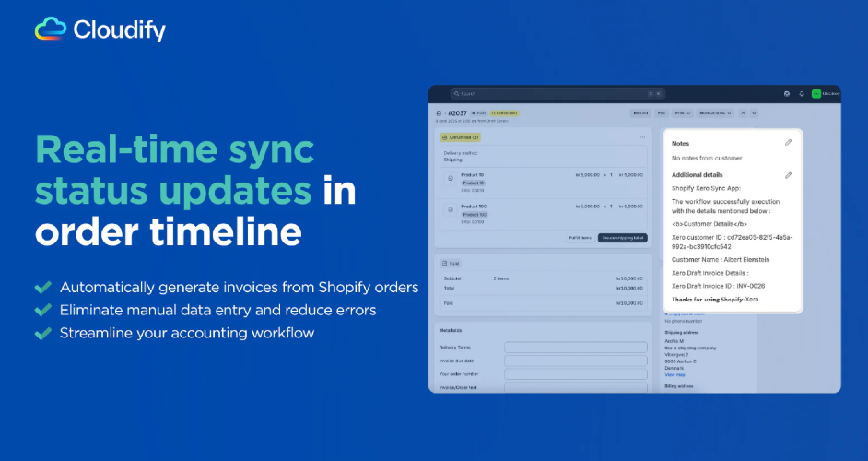Image resolution: width=868 pixels, height=461 pixels.
Task: Click the Product 10 variant tag
Action: point(474,183)
